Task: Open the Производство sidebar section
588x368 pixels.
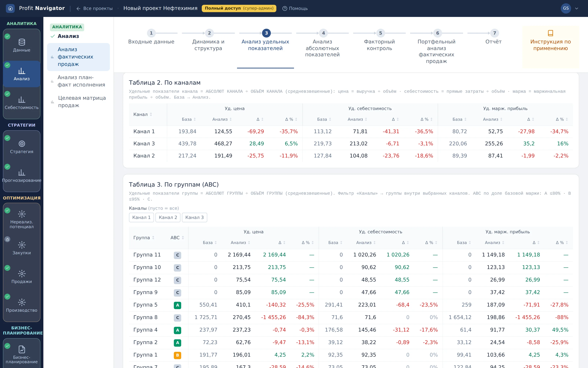Action: (x=22, y=305)
